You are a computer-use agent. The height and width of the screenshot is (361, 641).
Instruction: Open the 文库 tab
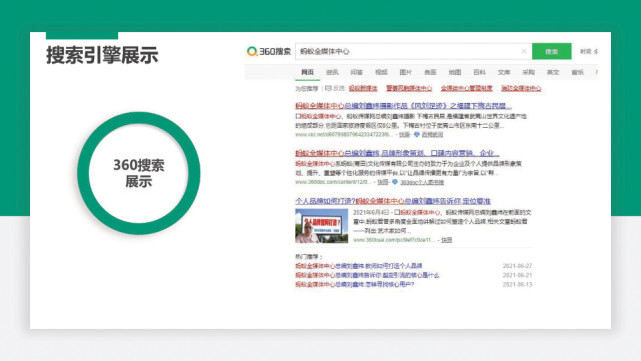(504, 72)
